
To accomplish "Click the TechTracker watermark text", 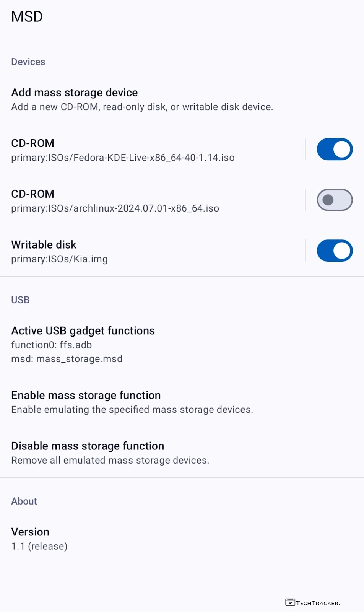I will pyautogui.click(x=318, y=603).
